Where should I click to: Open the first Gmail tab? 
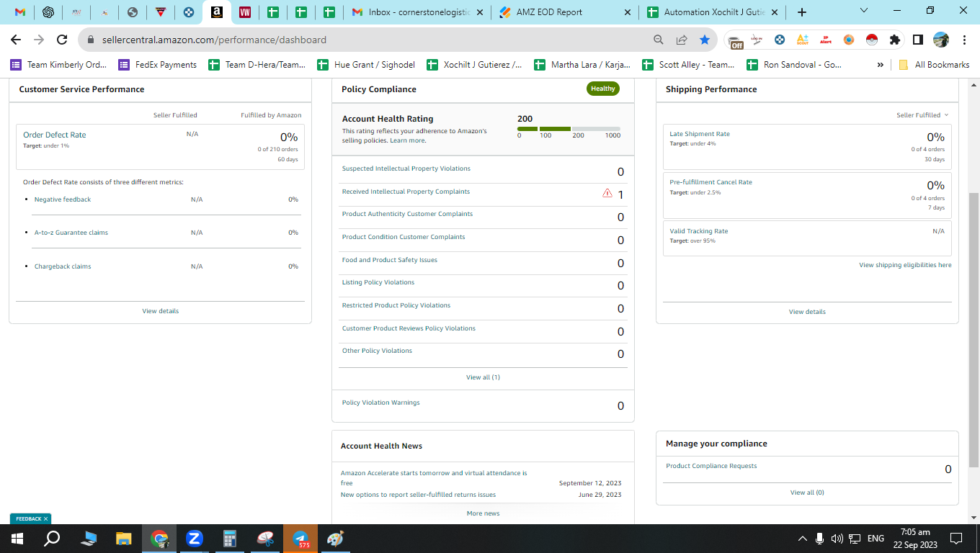click(x=21, y=12)
